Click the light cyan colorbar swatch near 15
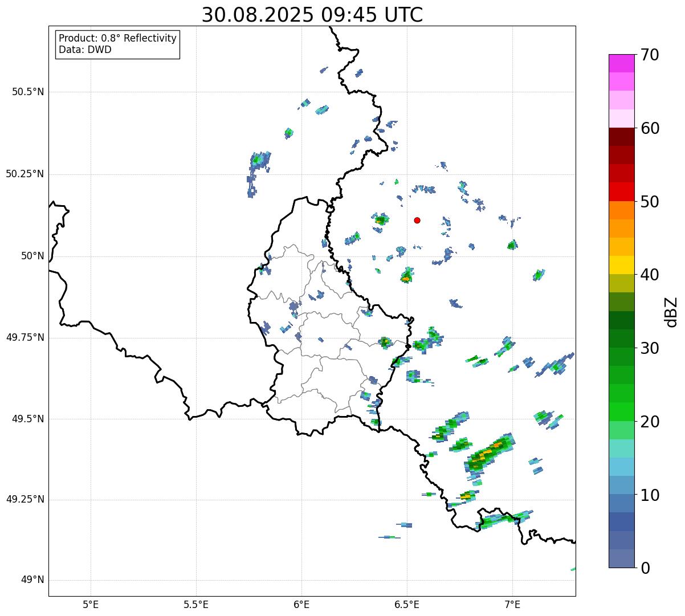This screenshot has height=616, width=685. click(x=622, y=448)
